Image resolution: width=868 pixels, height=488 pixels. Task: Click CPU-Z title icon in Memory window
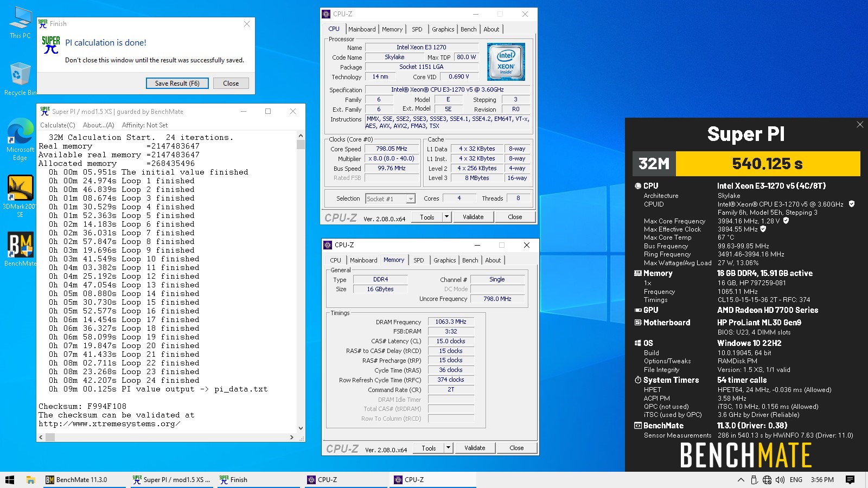[328, 245]
